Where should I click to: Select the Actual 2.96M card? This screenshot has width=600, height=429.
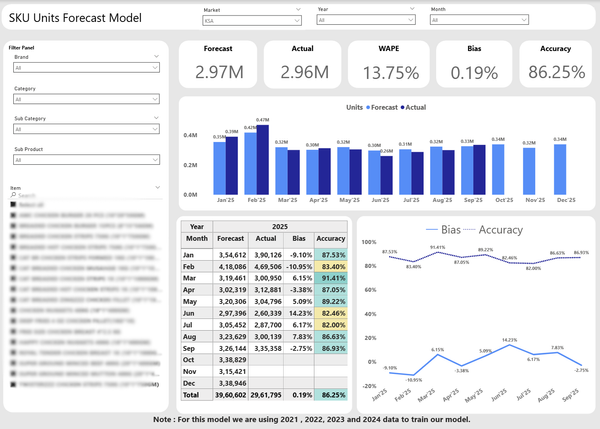303,64
